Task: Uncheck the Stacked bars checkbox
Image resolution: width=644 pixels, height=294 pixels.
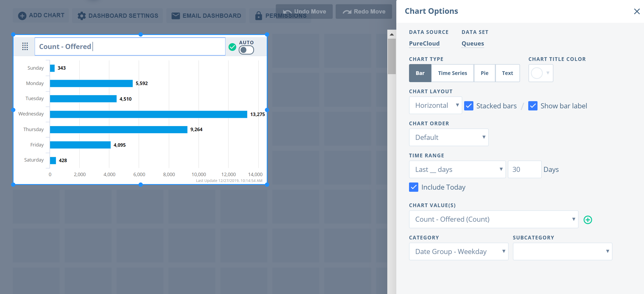Action: point(469,106)
